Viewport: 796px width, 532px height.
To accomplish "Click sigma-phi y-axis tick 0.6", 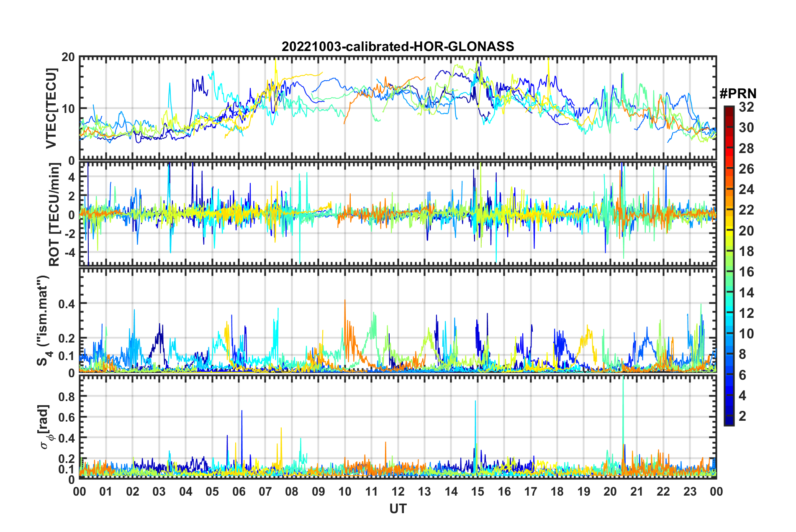I will click(67, 417).
